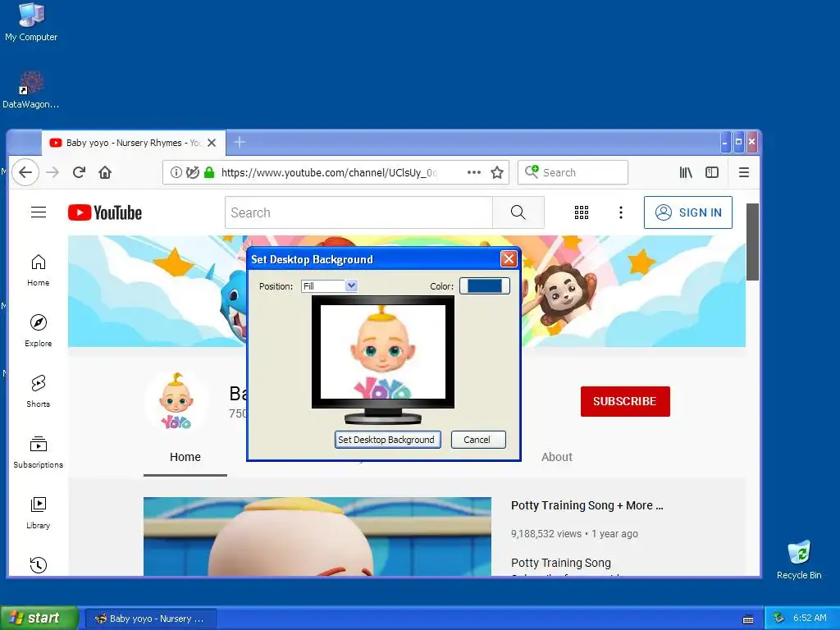840x630 pixels.
Task: Open Firefox Library icon in toolbar
Action: [x=686, y=172]
